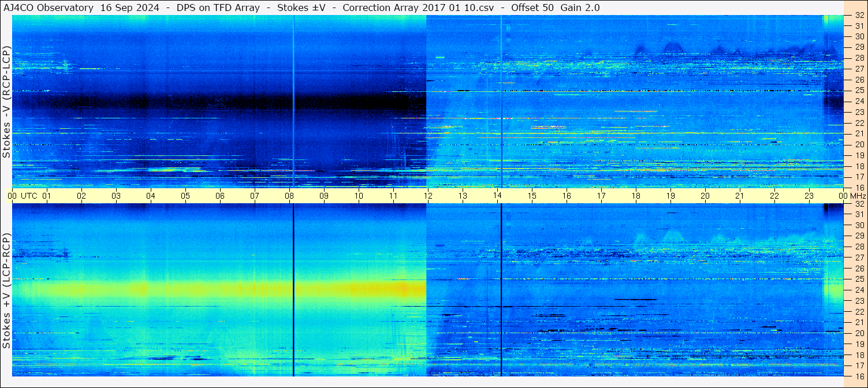Select the 03 hour mark on time axis
Screen dimensions: 868x388
coord(116,196)
